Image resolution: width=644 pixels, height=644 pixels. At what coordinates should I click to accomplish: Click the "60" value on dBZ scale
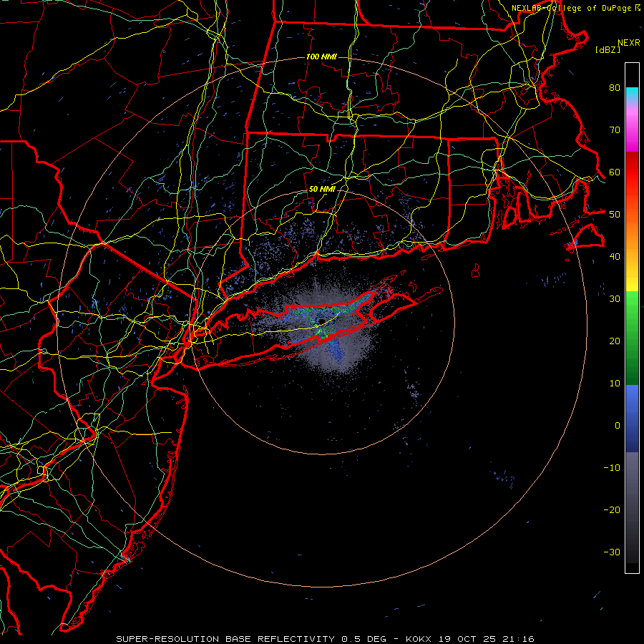click(615, 172)
